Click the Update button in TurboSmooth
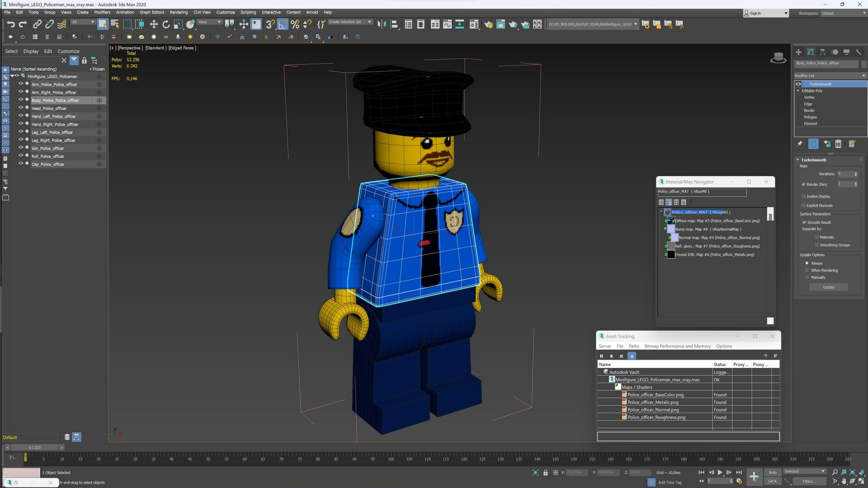 pos(829,287)
